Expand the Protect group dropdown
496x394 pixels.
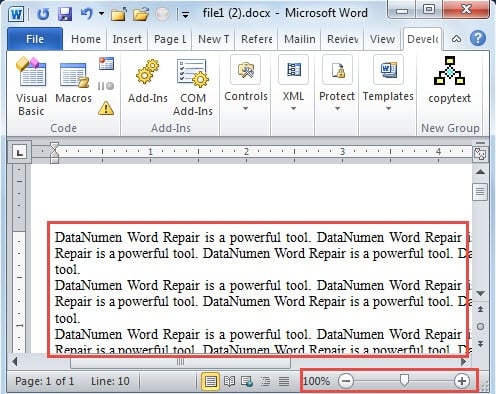[337, 109]
